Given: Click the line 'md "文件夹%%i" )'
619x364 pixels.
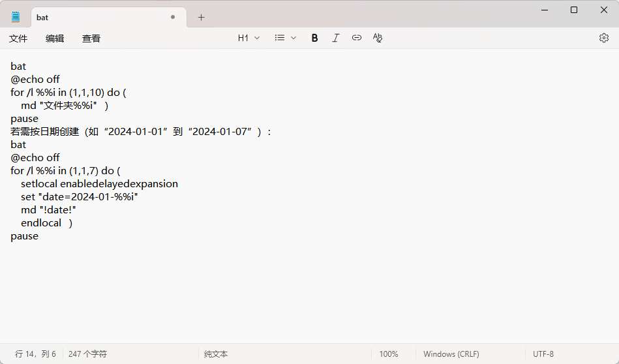Looking at the screenshot, I should click(x=65, y=106).
